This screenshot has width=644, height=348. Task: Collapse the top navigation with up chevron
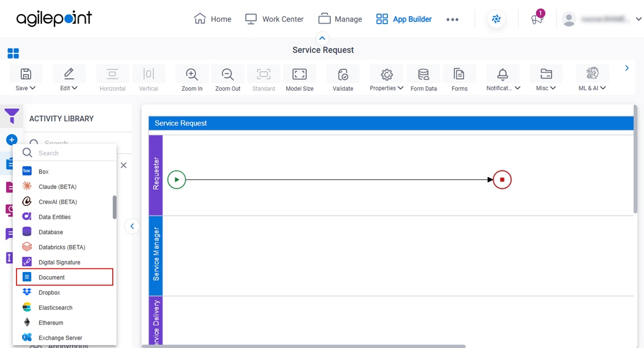[x=323, y=38]
